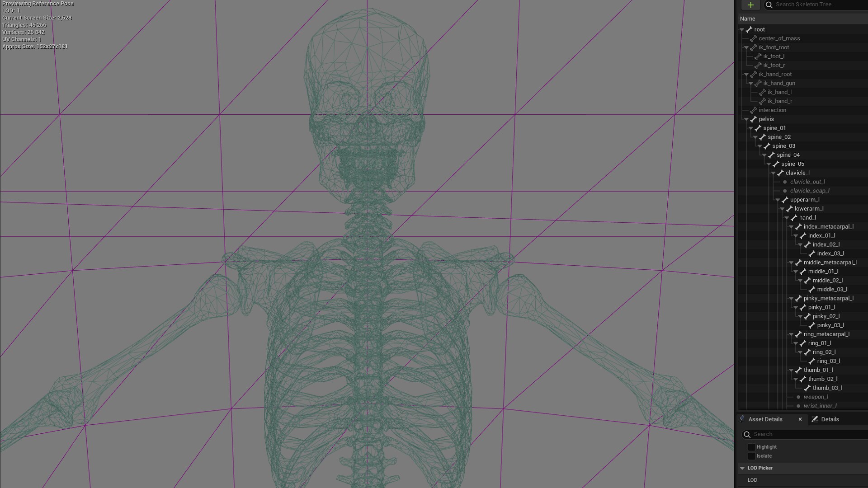
Task: Click the bone icon next to thumb_02_l
Action: tap(804, 379)
